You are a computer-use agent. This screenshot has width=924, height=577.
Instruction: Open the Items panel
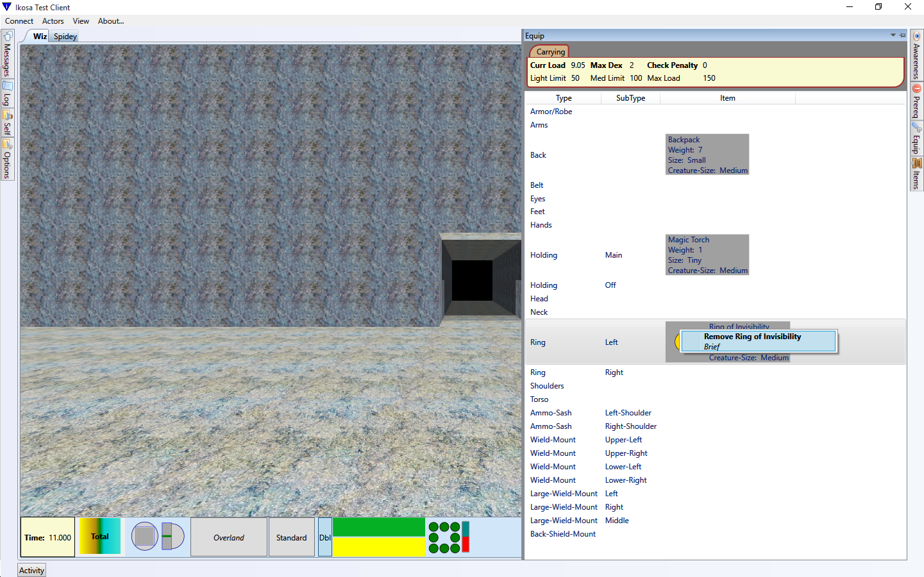click(x=916, y=174)
